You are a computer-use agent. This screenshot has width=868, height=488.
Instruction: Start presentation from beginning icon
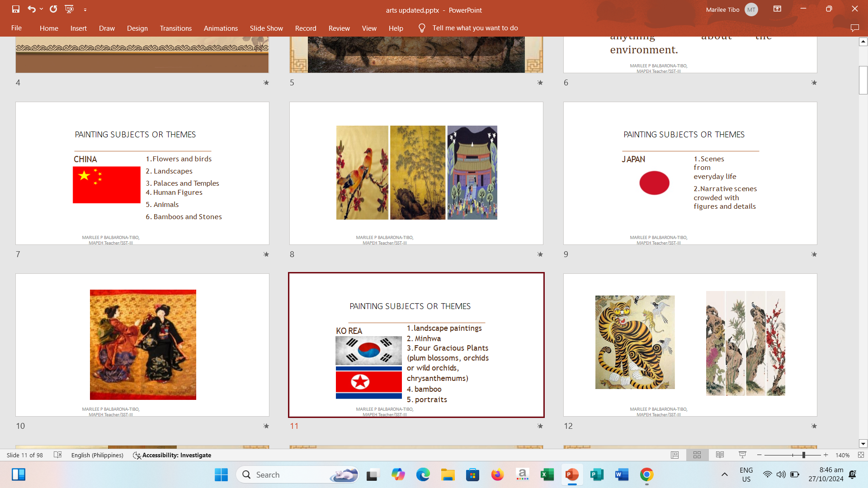(x=69, y=9)
